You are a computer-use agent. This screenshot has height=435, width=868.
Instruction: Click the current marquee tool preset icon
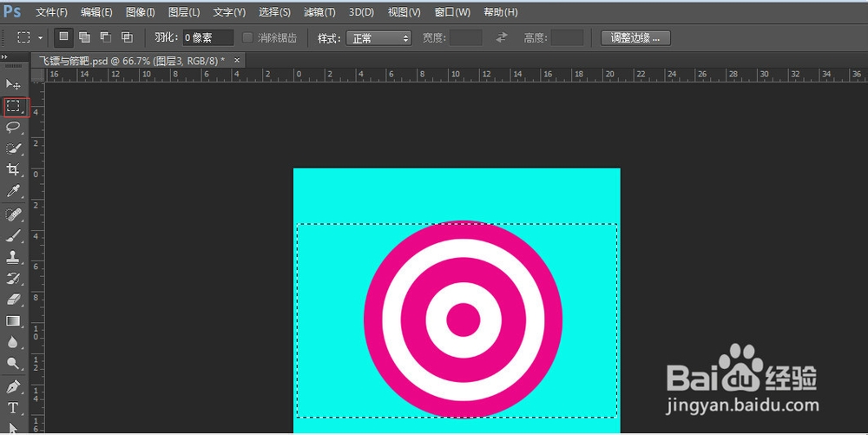[23, 37]
